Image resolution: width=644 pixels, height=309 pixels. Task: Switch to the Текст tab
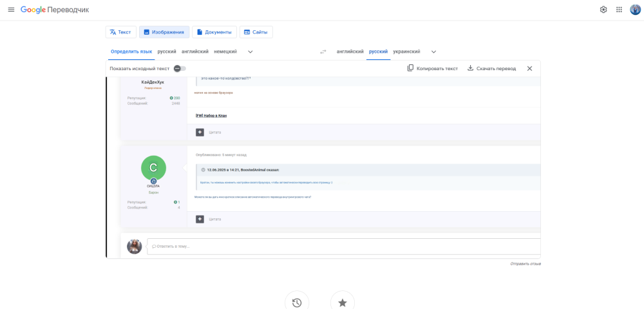(x=120, y=32)
